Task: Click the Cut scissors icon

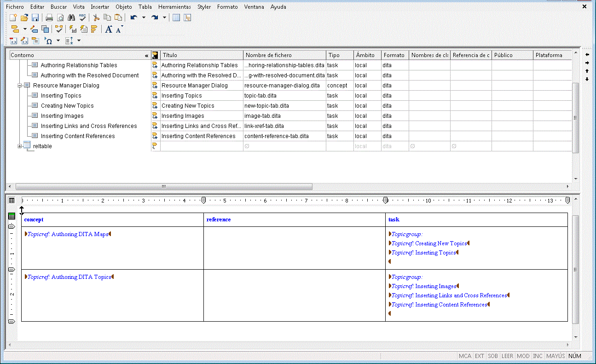Action: point(96,17)
